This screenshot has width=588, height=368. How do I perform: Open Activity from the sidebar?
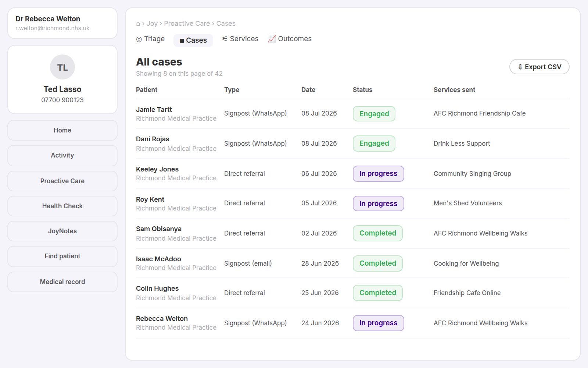point(62,155)
